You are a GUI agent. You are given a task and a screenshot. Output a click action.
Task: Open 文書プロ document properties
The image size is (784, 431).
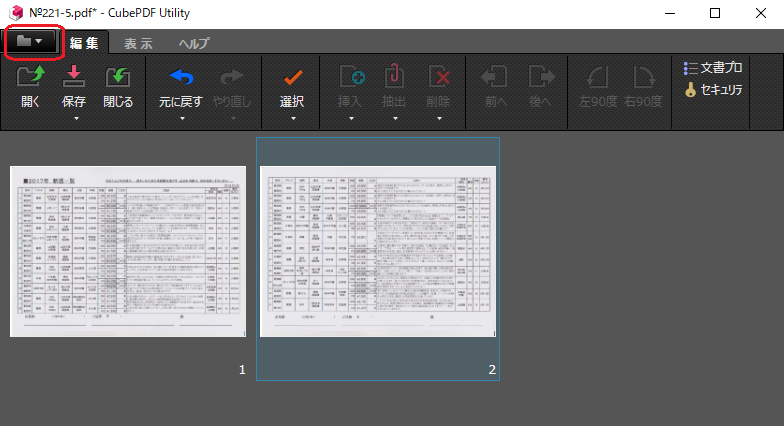pyautogui.click(x=712, y=68)
